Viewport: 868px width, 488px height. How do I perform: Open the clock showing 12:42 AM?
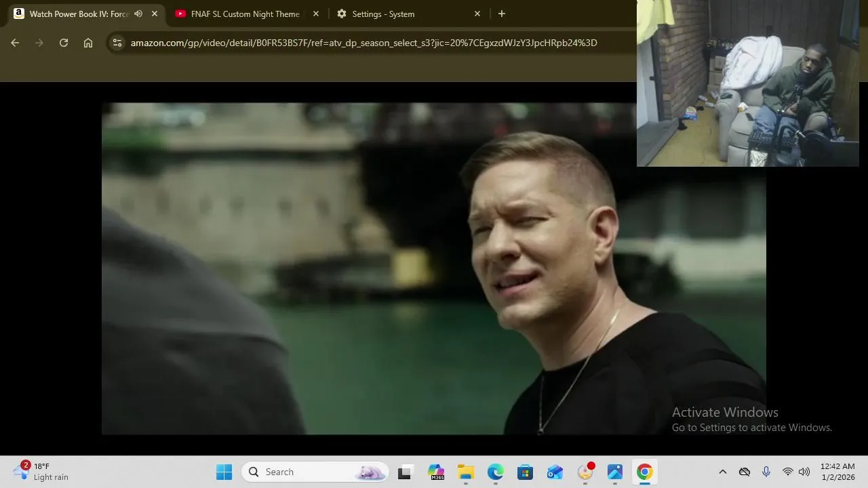point(837,472)
